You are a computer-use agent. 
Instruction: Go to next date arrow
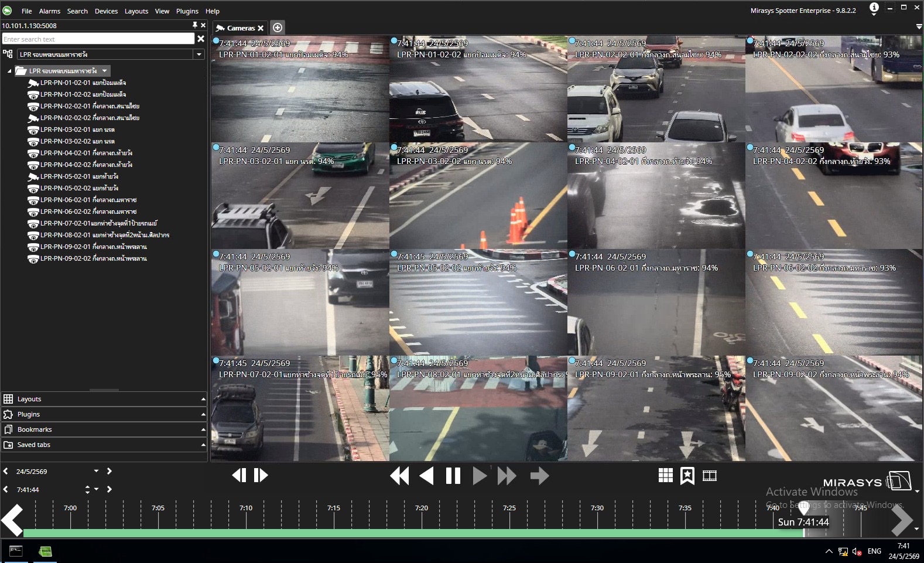point(109,471)
